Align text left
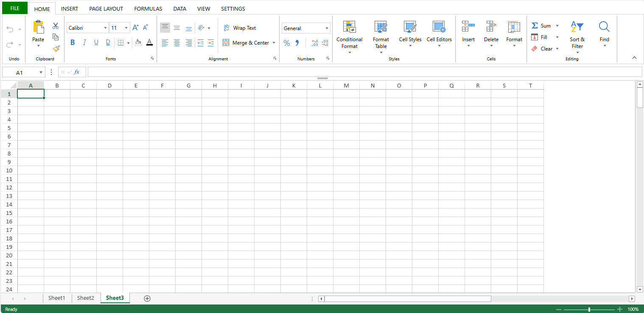The image size is (644, 313). click(x=165, y=43)
